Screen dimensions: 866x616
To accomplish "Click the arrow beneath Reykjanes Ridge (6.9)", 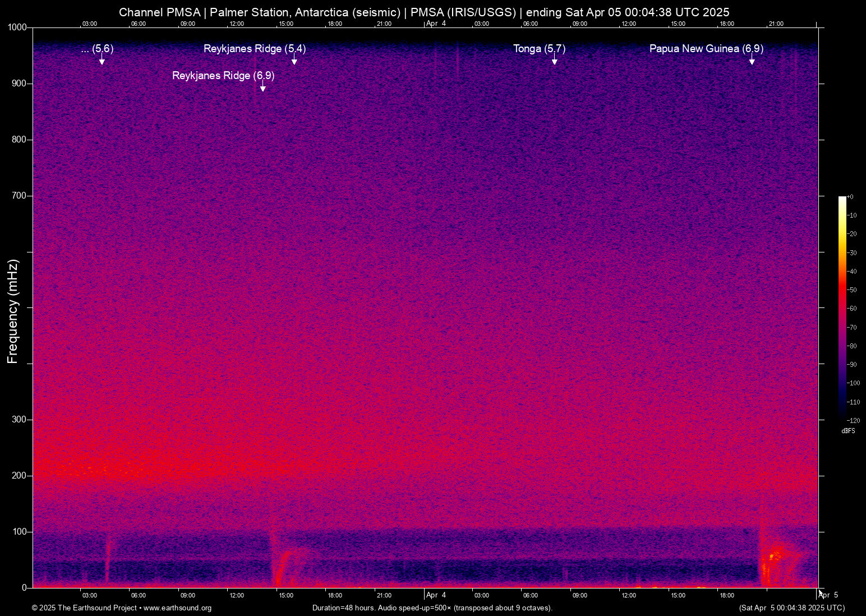I will click(262, 86).
